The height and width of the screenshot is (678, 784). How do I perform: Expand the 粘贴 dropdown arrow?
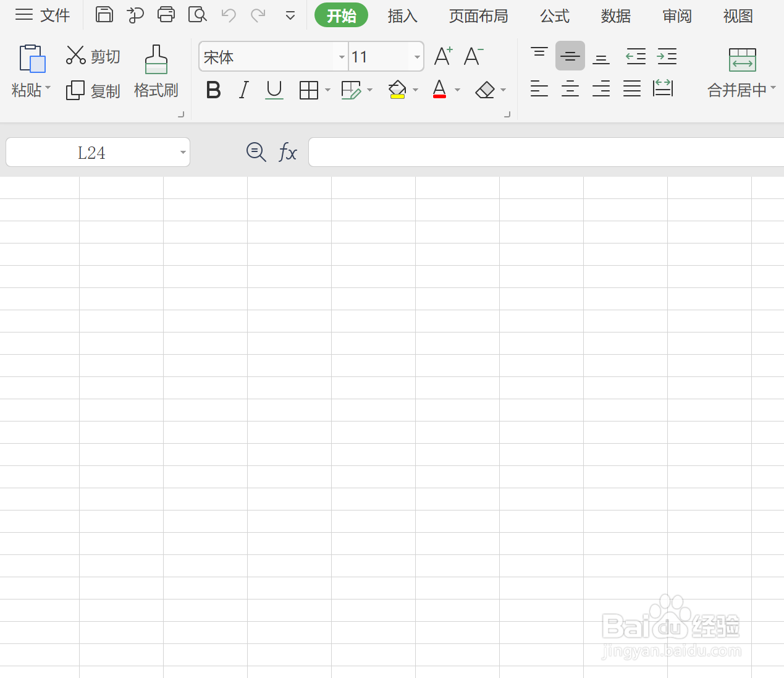[48, 88]
